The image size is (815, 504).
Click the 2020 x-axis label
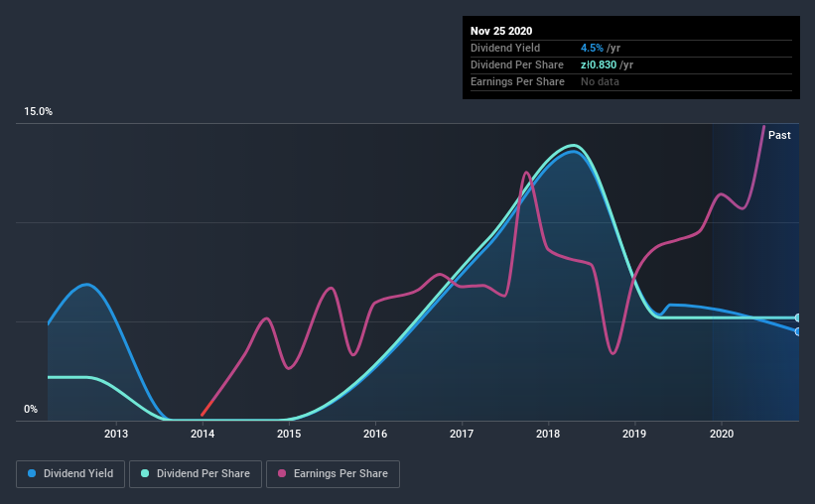(x=722, y=434)
